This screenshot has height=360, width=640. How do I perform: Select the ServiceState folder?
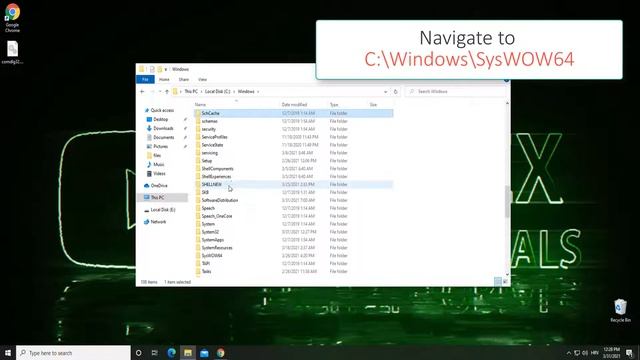pos(212,145)
